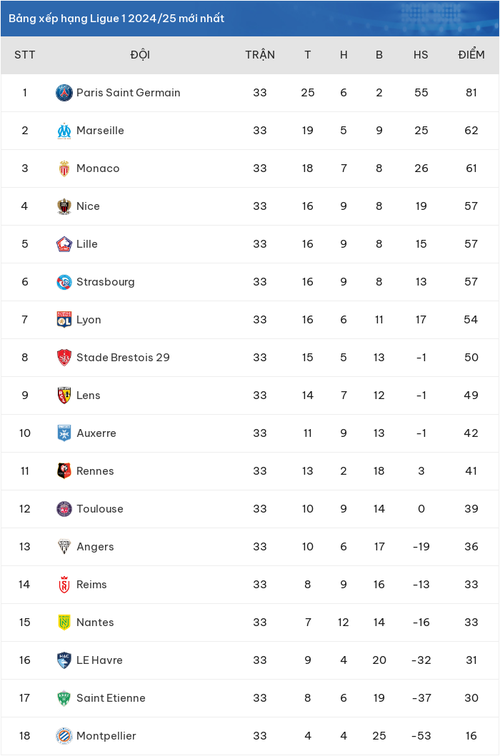The image size is (500, 756).
Task: Select the HS column header
Action: (420, 55)
